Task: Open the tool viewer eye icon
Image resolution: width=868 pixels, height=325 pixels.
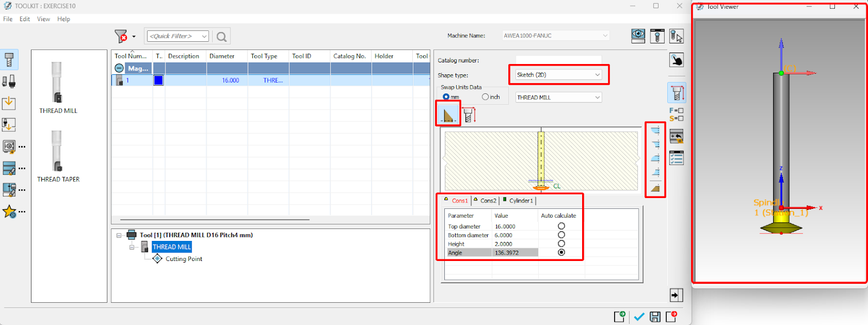Action: (638, 36)
